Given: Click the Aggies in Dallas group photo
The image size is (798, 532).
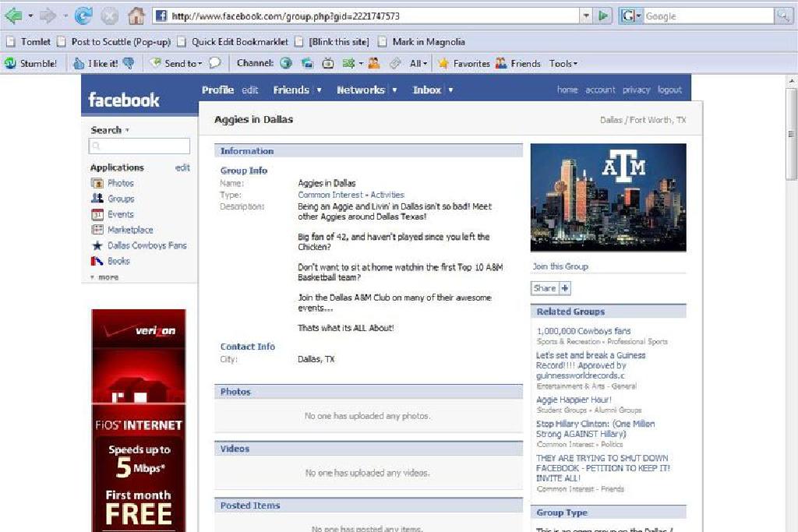Looking at the screenshot, I should tap(608, 197).
